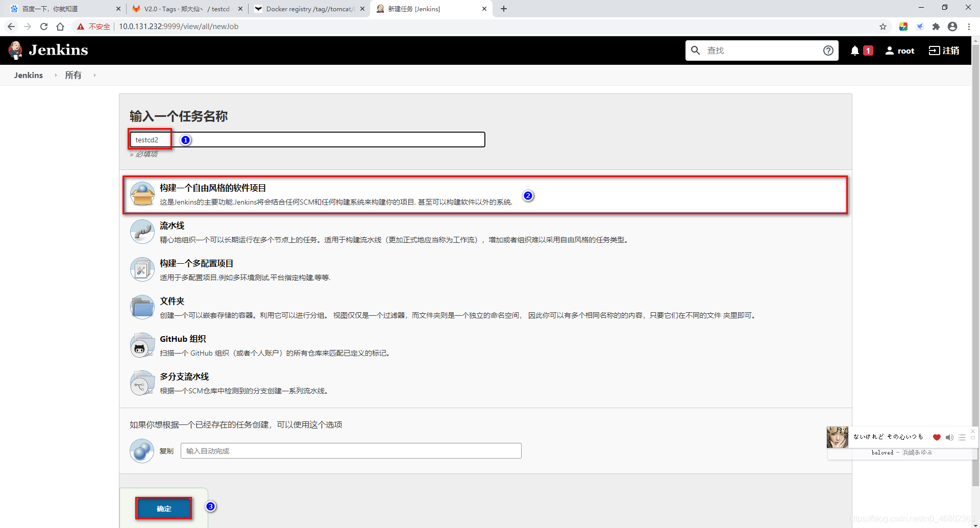Confirm with the 确定 button

(x=164, y=509)
